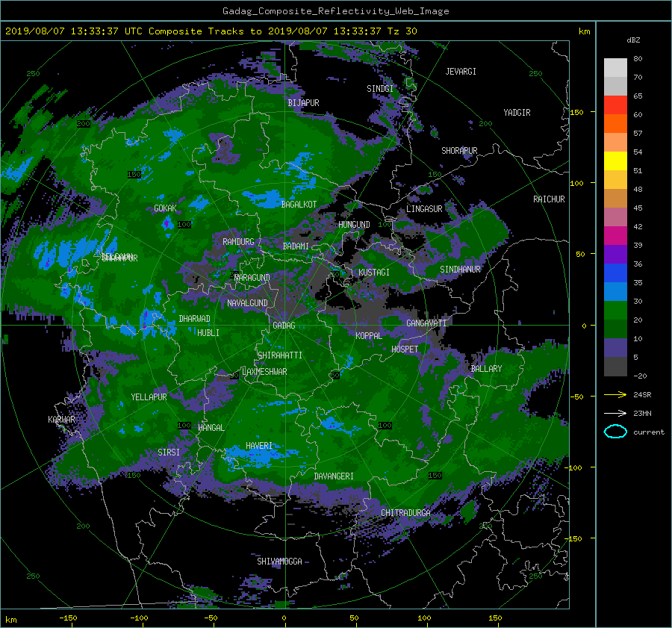Click the dark gray -20 dBZ swatch

[615, 367]
